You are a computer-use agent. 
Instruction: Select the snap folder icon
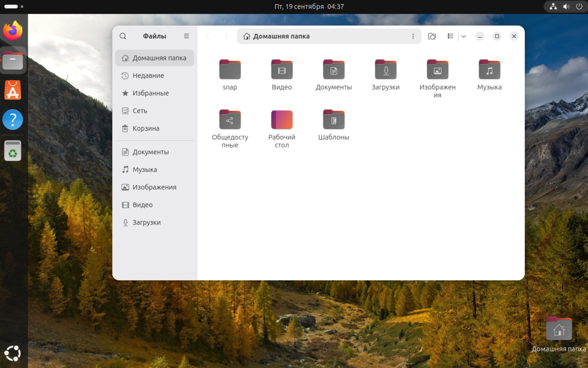coord(230,69)
